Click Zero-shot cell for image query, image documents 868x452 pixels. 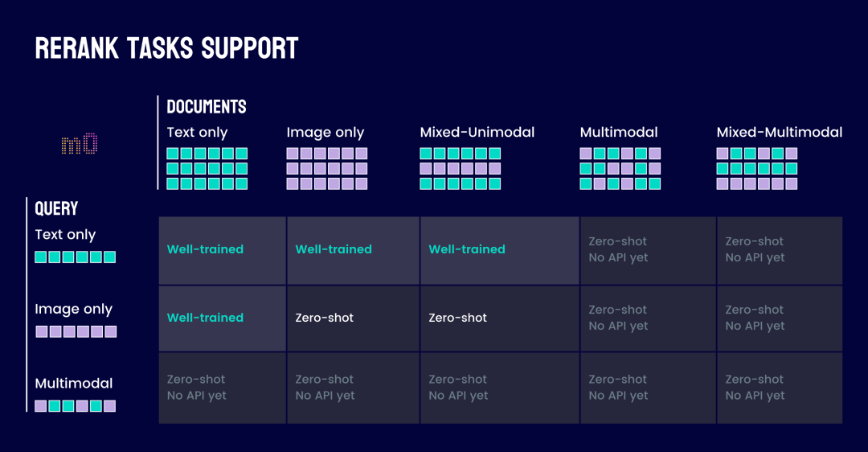pos(353,318)
